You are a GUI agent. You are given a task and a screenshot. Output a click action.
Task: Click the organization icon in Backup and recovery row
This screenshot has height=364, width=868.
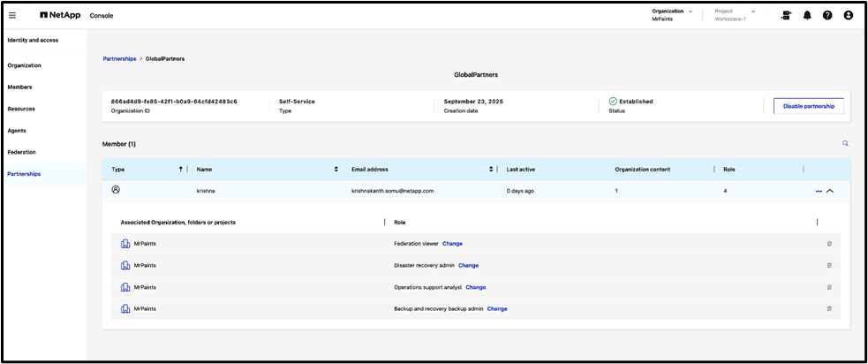point(125,308)
